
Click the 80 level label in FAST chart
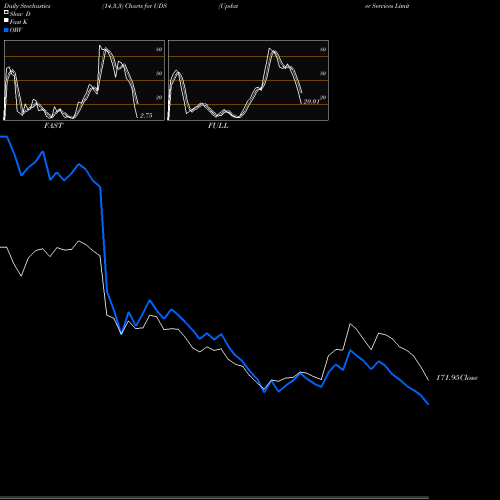click(159, 49)
